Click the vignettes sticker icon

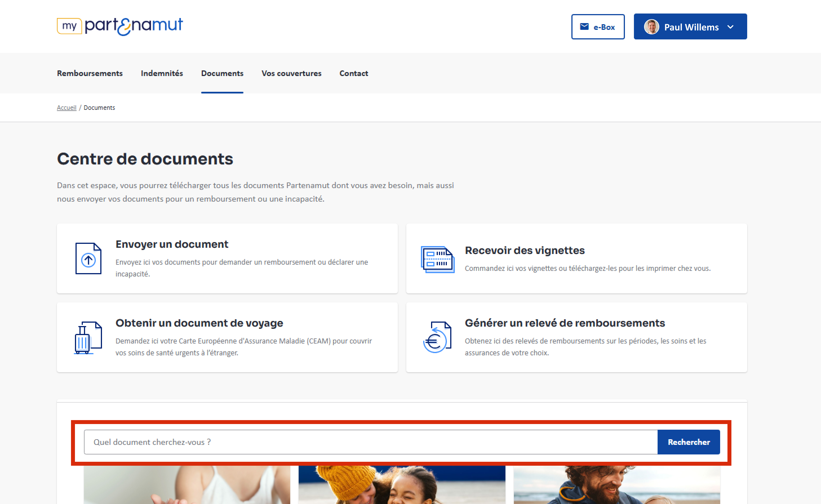pyautogui.click(x=438, y=259)
